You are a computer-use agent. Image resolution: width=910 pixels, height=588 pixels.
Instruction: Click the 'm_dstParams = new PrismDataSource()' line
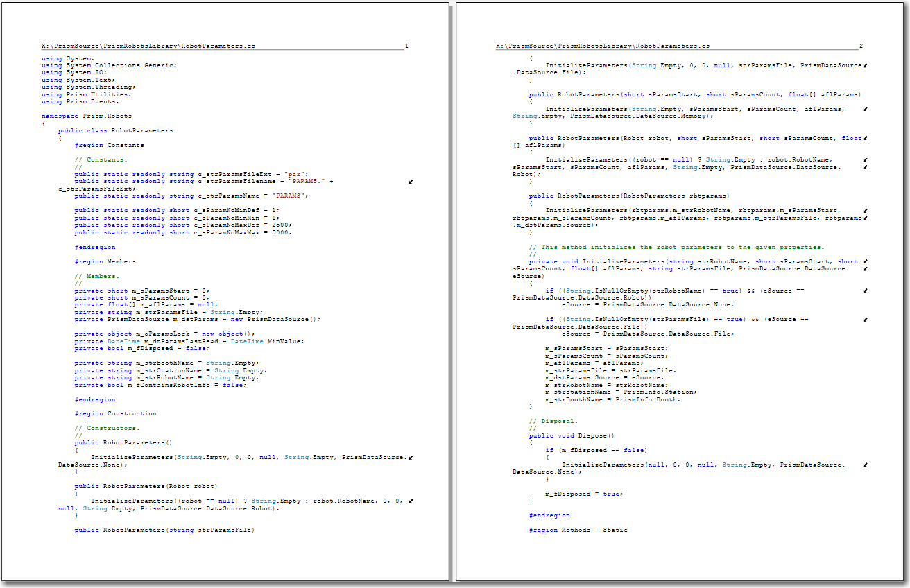tap(198, 319)
